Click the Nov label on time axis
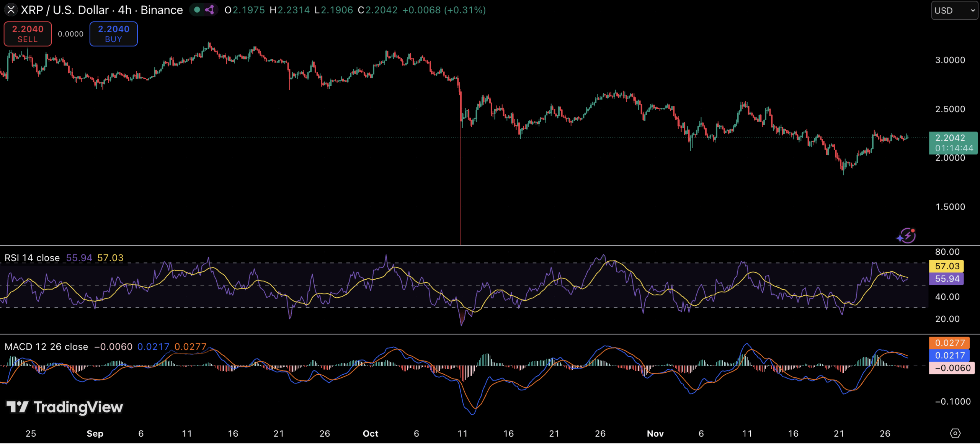 click(x=655, y=433)
